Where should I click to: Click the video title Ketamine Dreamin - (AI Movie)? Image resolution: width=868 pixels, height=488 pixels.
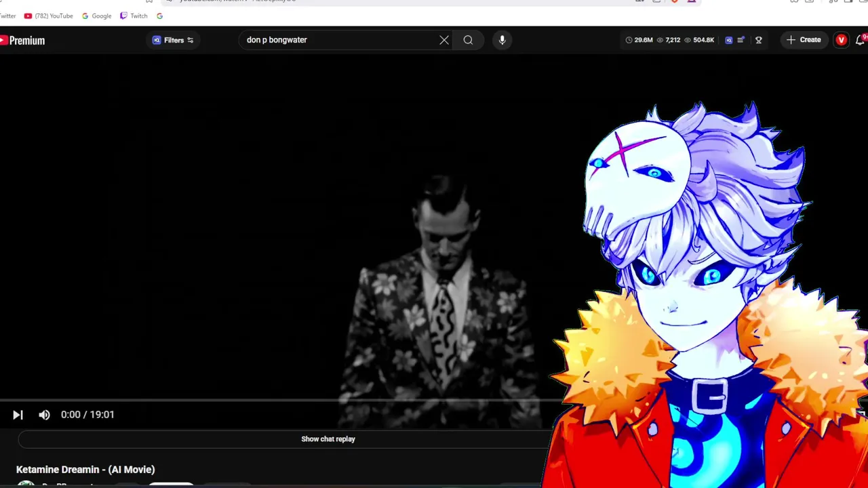(85, 470)
